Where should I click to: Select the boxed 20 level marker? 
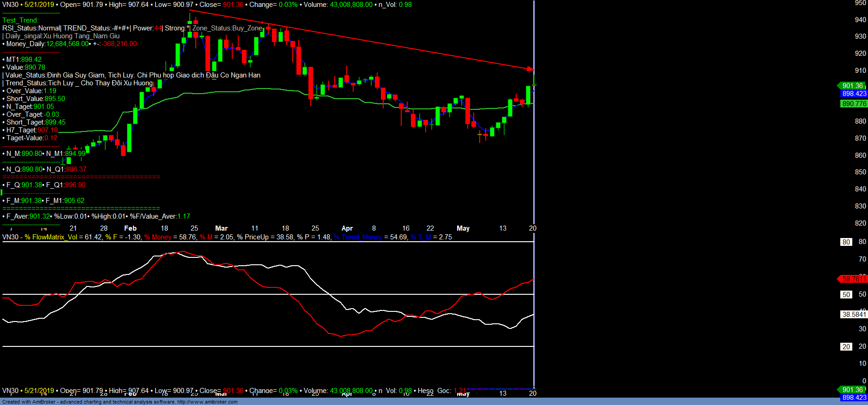[846, 347]
